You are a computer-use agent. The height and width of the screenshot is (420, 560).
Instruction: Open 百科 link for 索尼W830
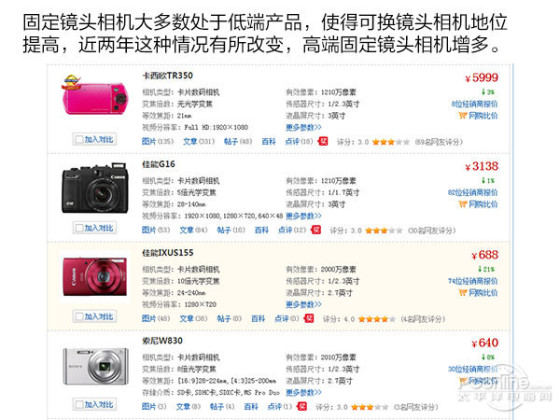click(x=251, y=406)
